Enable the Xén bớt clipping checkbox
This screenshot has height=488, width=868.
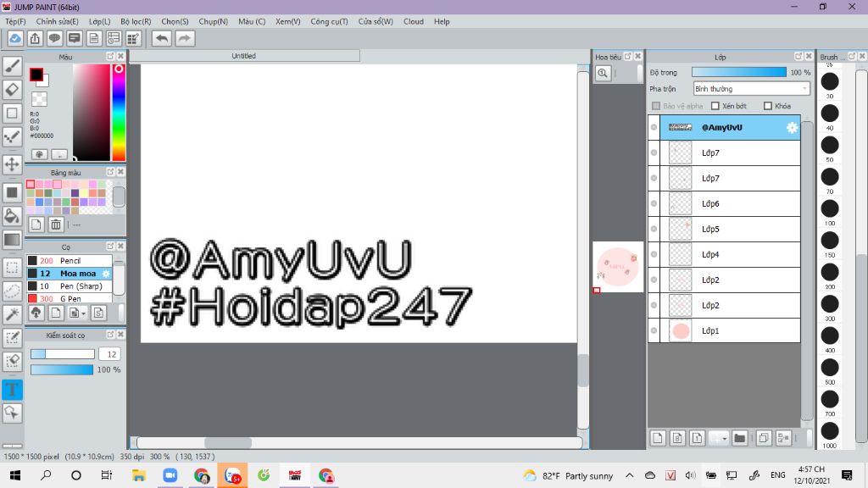click(715, 106)
